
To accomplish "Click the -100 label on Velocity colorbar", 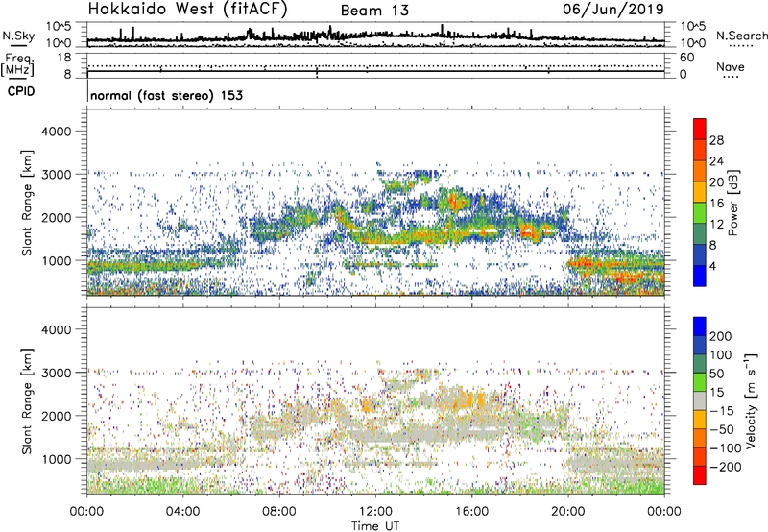I will (726, 448).
